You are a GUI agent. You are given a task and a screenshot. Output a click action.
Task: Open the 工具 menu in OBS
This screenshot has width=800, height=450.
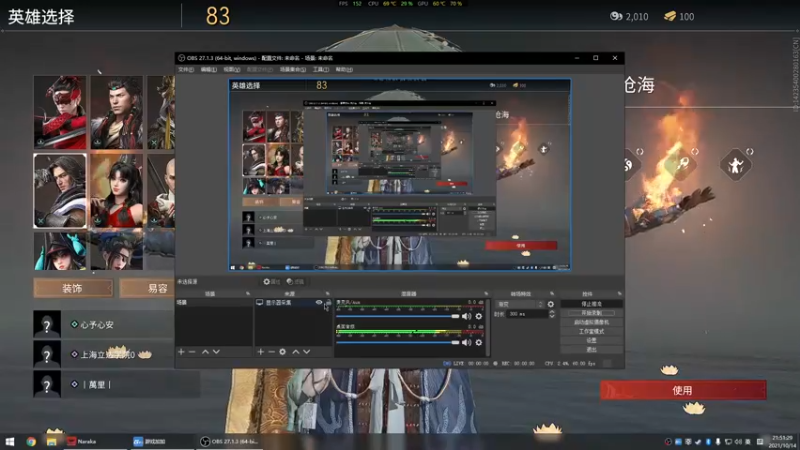[321, 69]
